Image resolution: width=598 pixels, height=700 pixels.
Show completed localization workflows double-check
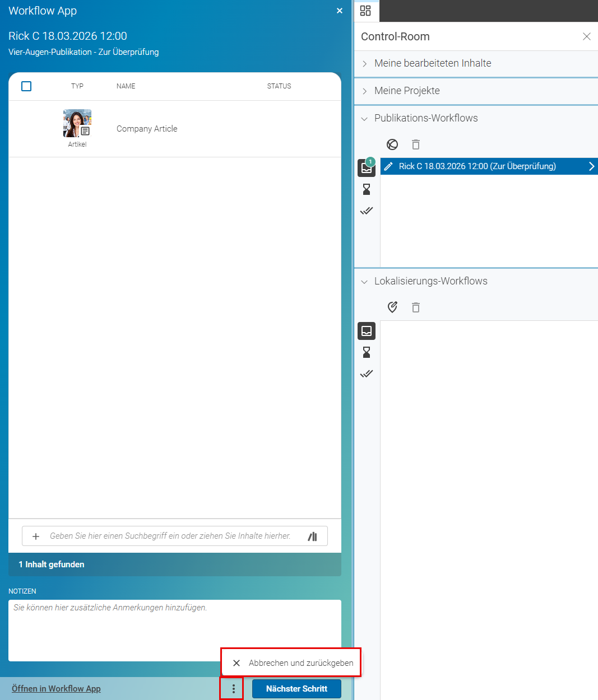coord(367,374)
